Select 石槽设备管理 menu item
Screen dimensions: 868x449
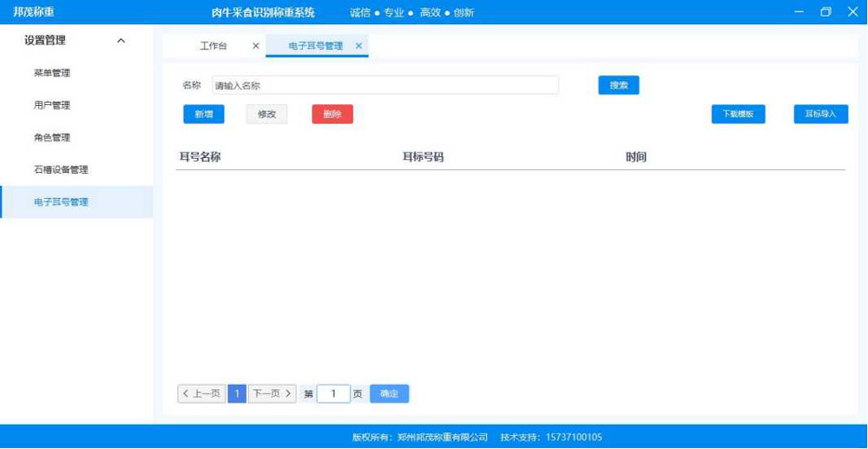tap(61, 169)
